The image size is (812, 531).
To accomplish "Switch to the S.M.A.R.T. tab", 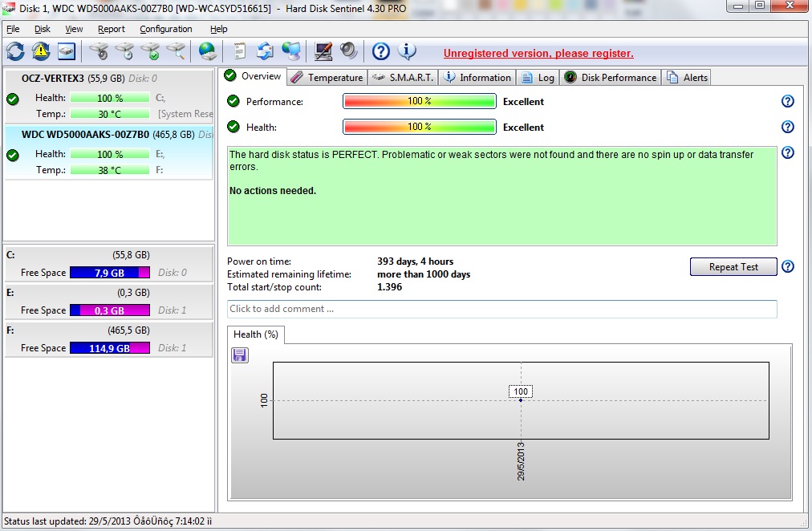I will click(404, 78).
